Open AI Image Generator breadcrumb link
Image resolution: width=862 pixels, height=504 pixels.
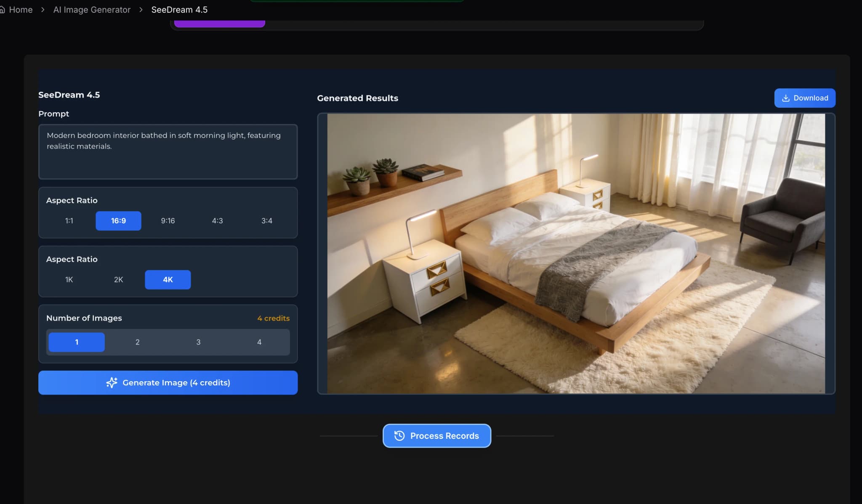click(x=92, y=10)
